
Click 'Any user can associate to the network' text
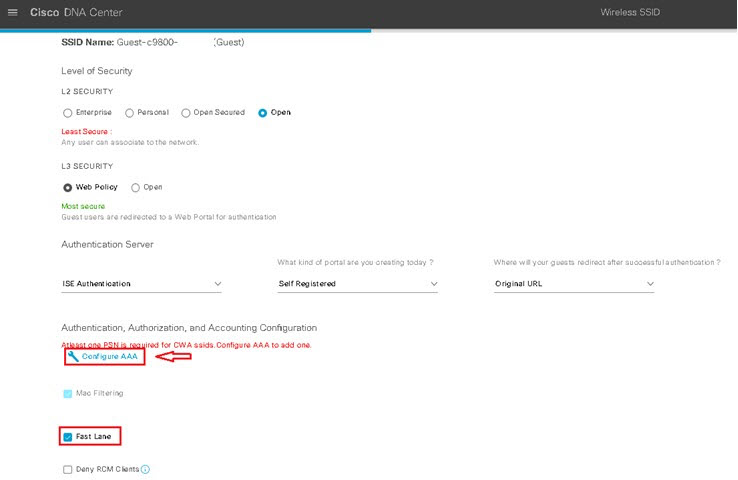pos(130,142)
